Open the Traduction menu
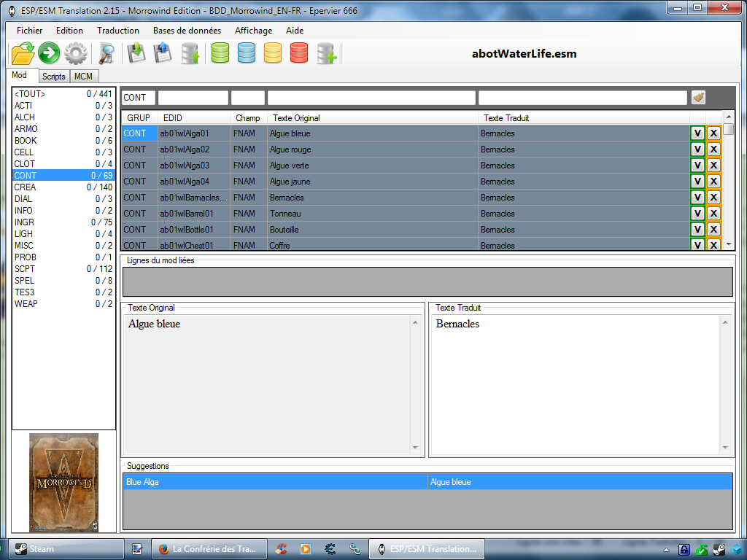Viewport: 747px width, 560px height. [118, 31]
